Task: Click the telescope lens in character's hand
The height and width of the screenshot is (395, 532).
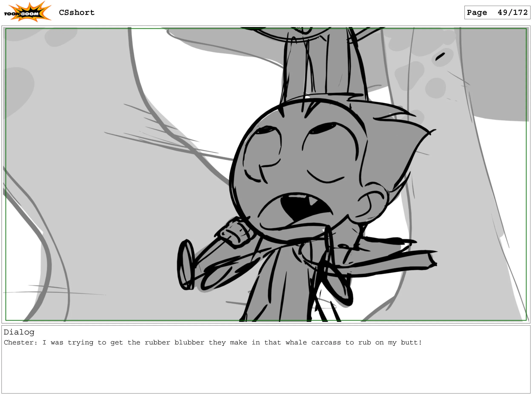Action: [186, 265]
